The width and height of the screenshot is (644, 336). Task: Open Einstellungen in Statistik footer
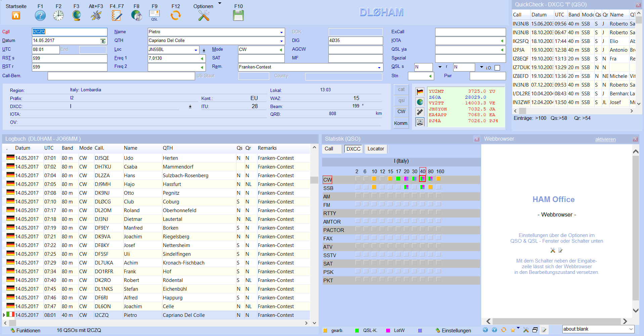453,331
